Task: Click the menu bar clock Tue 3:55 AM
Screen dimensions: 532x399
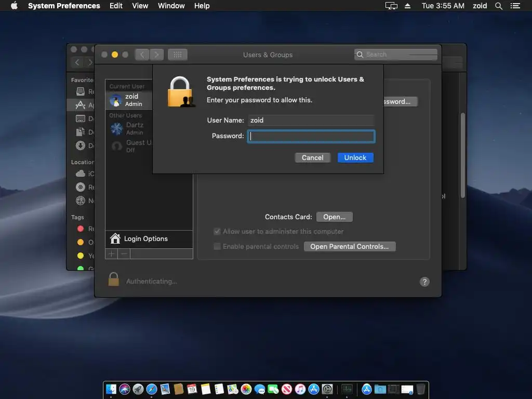Action: (443, 6)
